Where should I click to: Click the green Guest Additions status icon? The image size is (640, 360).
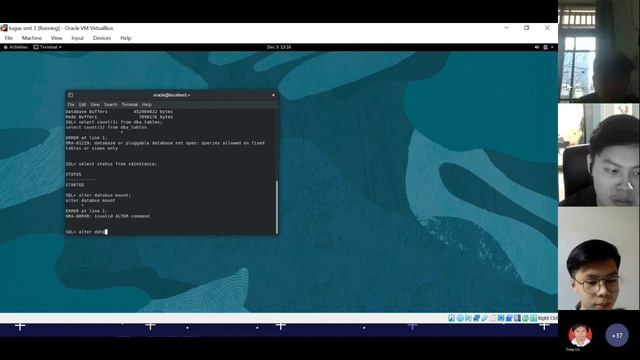pos(525,318)
